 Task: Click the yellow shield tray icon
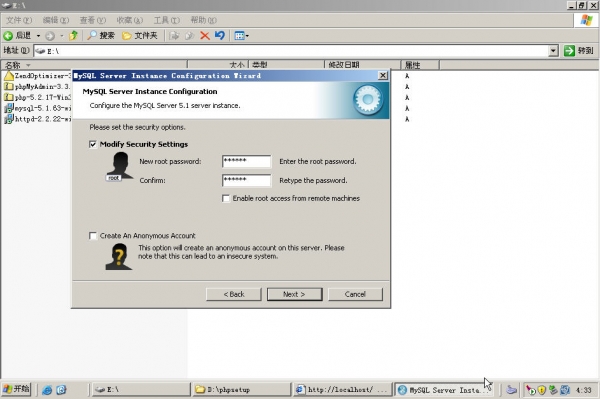click(541, 390)
